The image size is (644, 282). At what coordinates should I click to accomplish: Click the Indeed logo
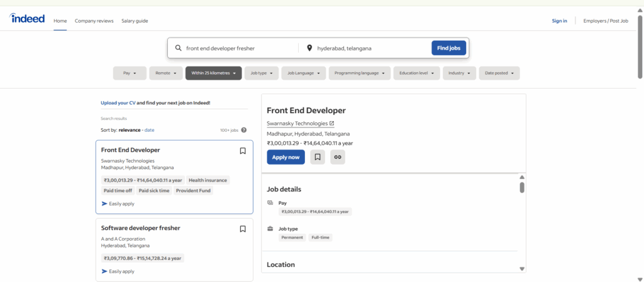(x=27, y=18)
